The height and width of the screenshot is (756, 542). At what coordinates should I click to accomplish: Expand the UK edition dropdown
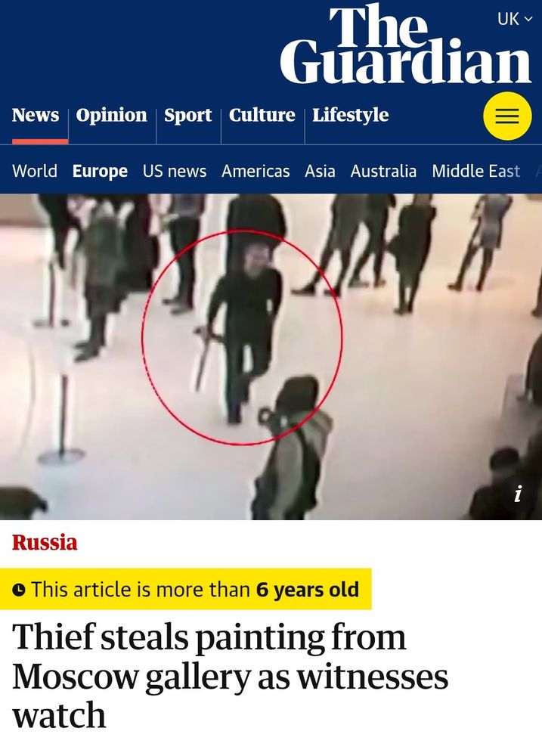point(515,19)
